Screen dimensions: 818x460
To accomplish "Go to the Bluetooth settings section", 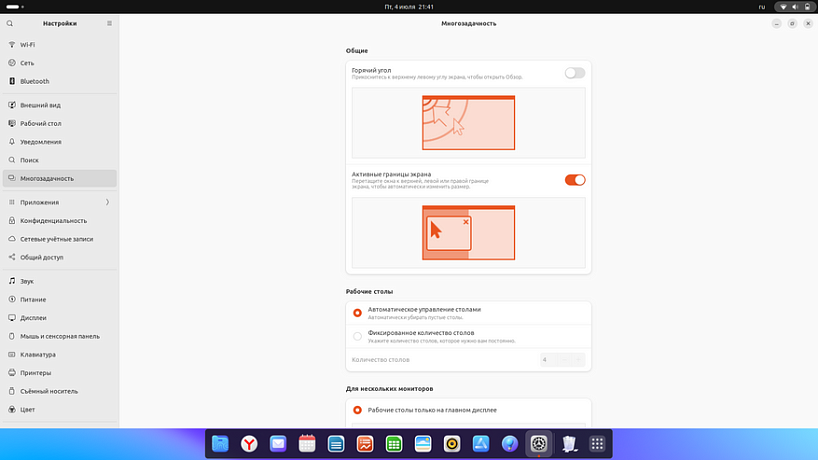I will point(35,81).
